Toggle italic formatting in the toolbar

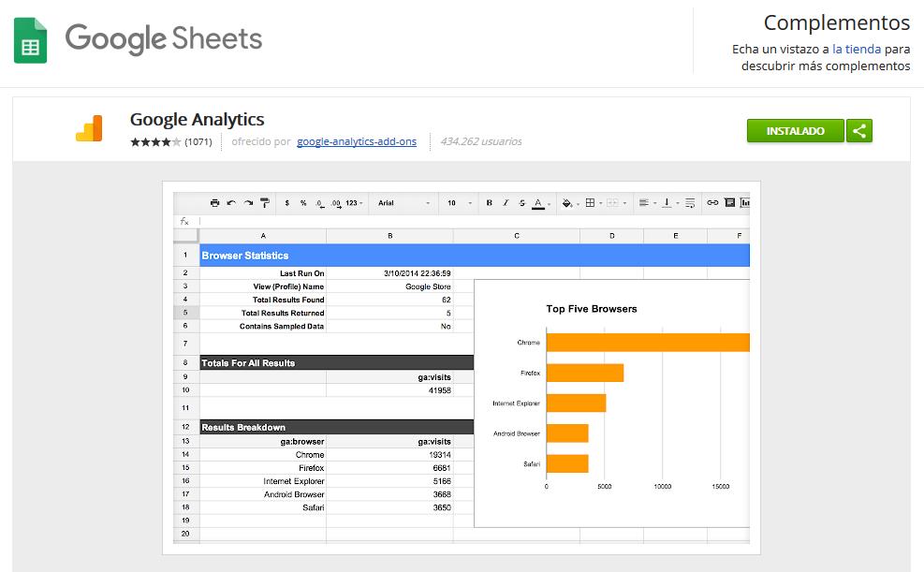506,202
